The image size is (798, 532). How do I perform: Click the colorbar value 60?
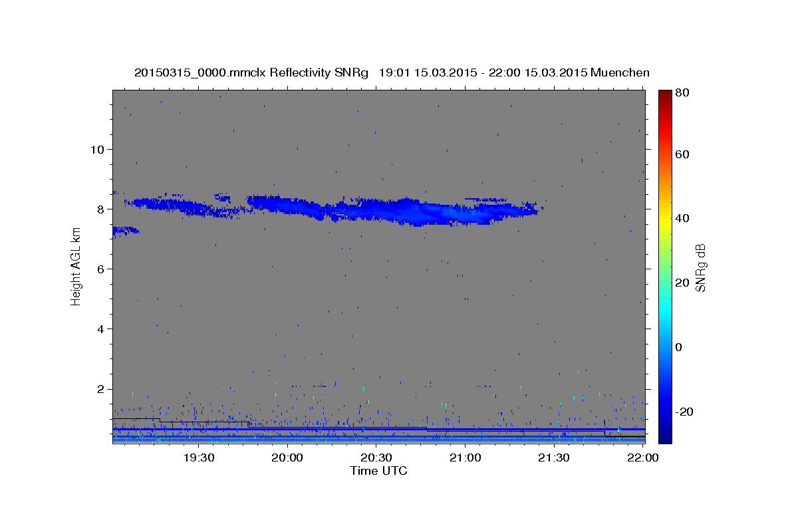pos(682,154)
